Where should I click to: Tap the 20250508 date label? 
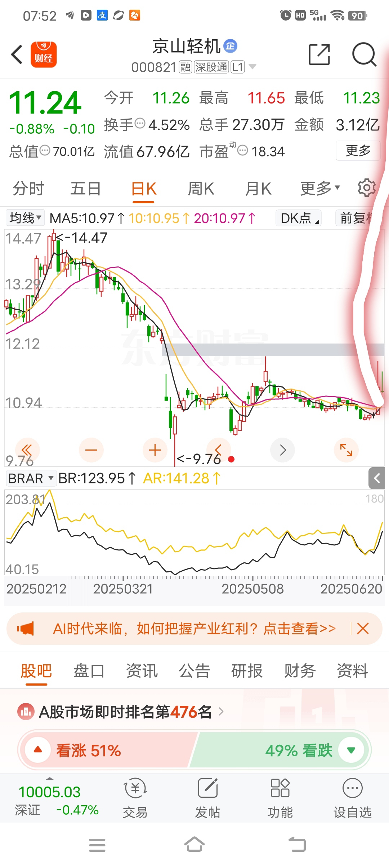[252, 589]
